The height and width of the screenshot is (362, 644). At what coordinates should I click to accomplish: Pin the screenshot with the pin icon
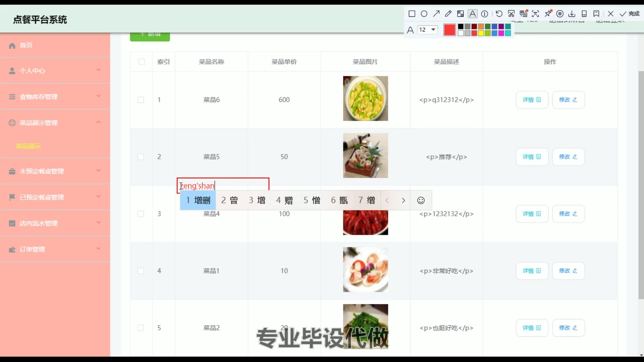548,14
